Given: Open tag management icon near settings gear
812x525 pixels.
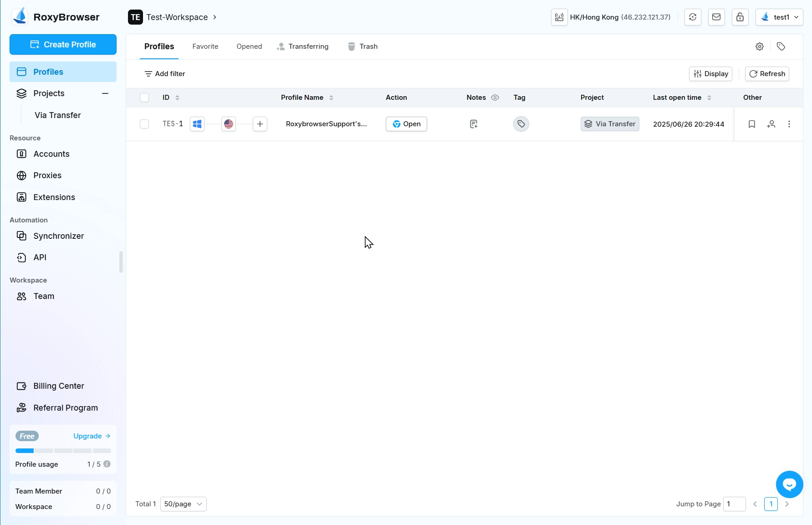Looking at the screenshot, I should (781, 46).
